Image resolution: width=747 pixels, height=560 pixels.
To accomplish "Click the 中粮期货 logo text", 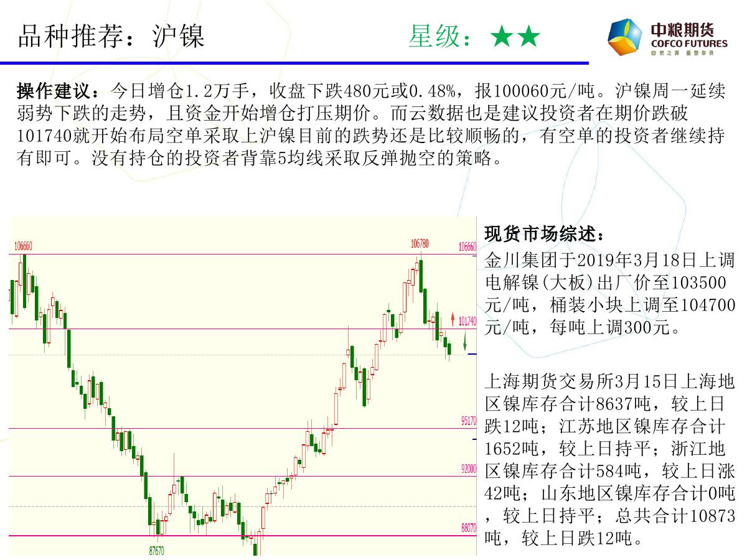I will tap(683, 29).
